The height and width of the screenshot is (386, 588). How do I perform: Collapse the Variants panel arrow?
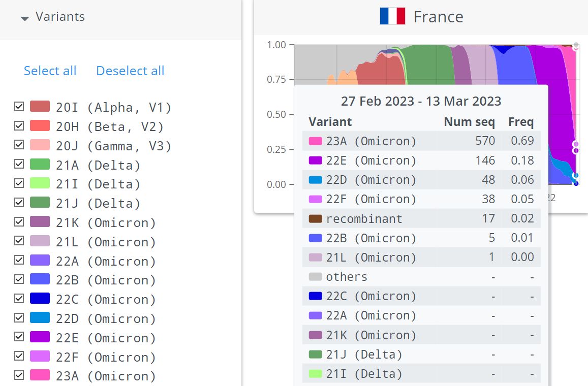pyautogui.click(x=24, y=19)
